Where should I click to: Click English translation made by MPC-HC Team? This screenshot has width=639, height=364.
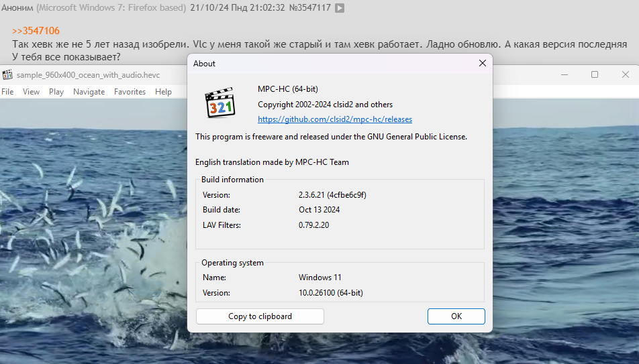point(272,162)
